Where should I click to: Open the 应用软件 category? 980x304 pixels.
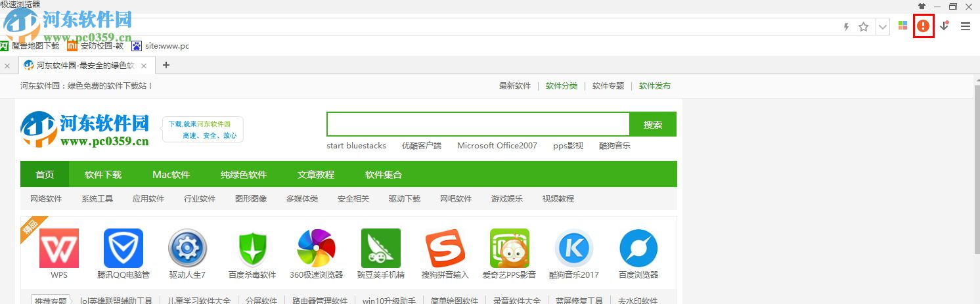coord(148,199)
